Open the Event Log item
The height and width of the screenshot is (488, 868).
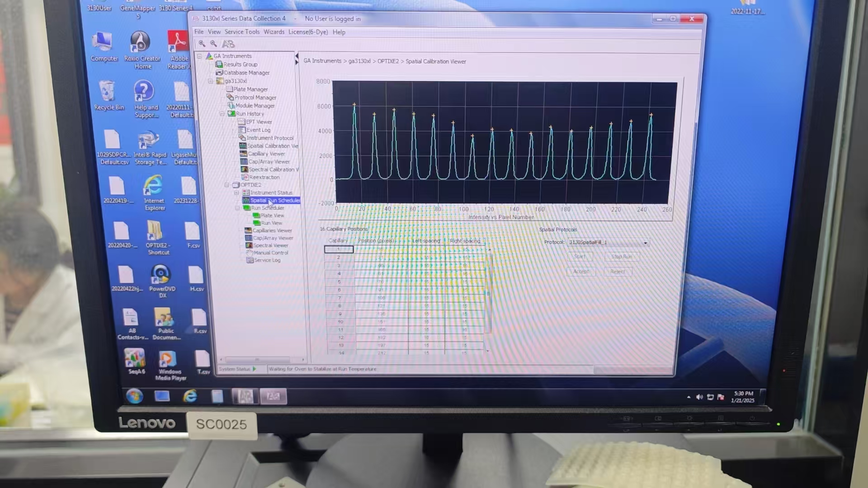pos(258,130)
